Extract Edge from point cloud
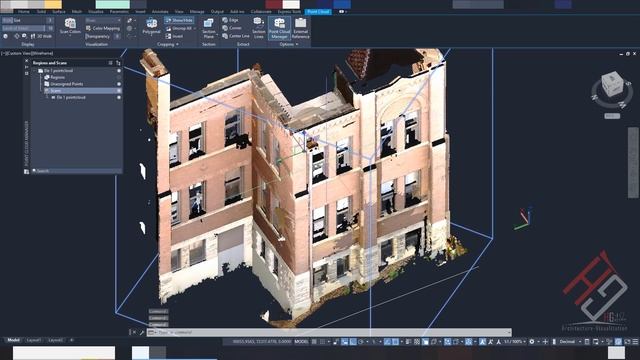Screen dimensions: 640x360 click(x=231, y=20)
